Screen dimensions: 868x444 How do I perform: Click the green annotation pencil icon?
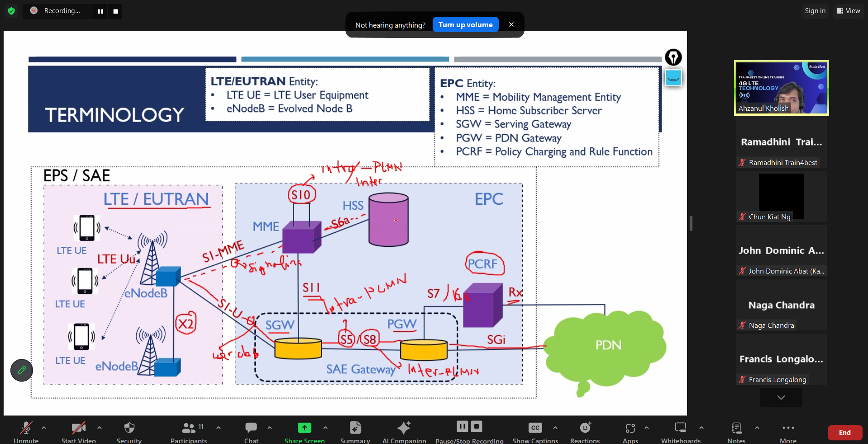22,370
